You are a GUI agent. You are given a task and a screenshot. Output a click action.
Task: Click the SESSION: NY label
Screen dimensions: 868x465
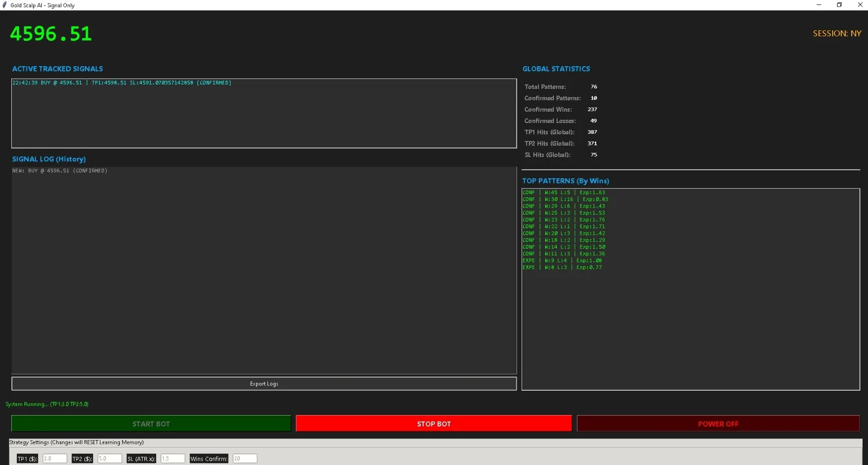pyautogui.click(x=837, y=34)
